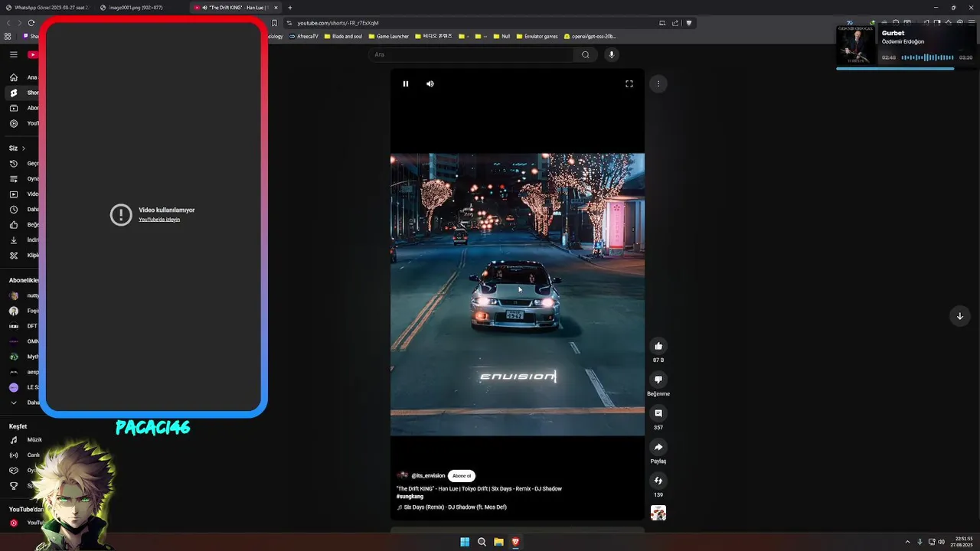Open Abonelikler icon in sidebar
980x551 pixels.
tap(14, 108)
